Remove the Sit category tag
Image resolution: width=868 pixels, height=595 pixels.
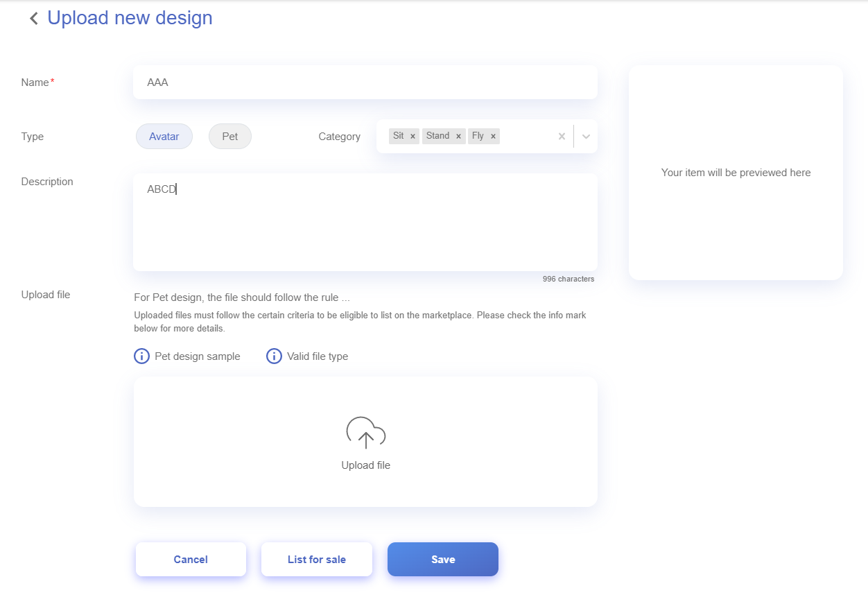point(413,137)
